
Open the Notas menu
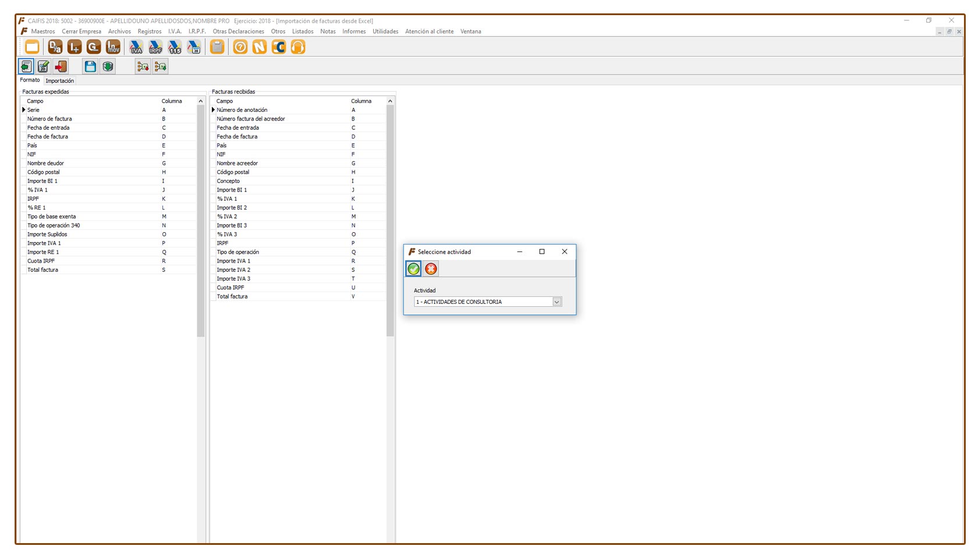point(328,31)
